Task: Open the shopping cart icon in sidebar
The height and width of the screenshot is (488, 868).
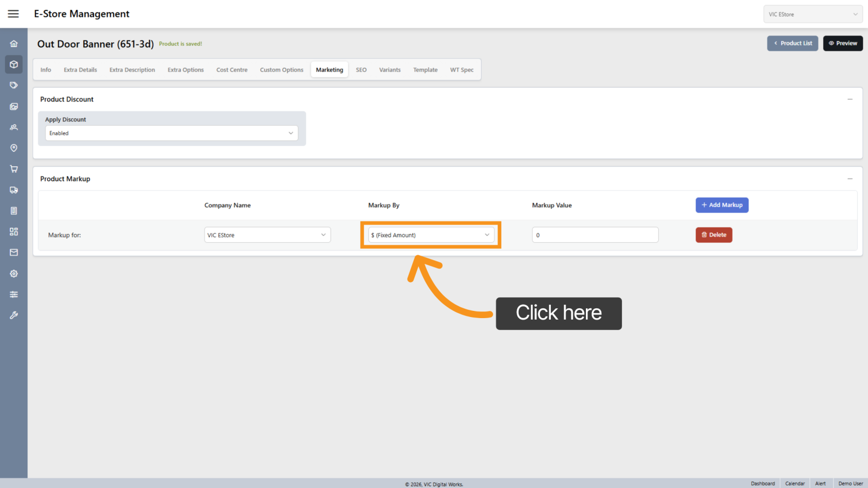Action: tap(14, 169)
